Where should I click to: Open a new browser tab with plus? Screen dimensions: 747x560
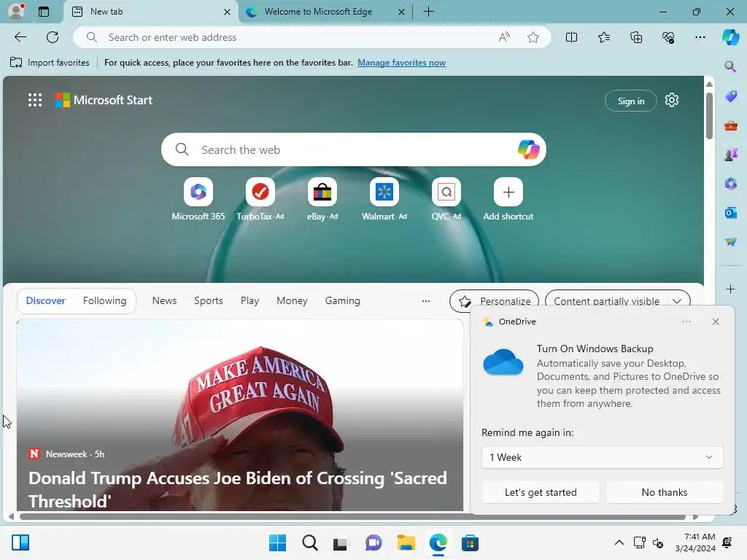(x=428, y=12)
